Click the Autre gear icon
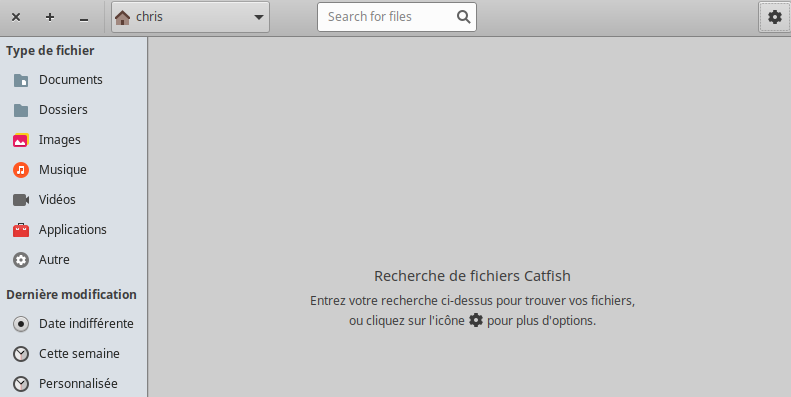The width and height of the screenshot is (791, 397). [x=21, y=260]
